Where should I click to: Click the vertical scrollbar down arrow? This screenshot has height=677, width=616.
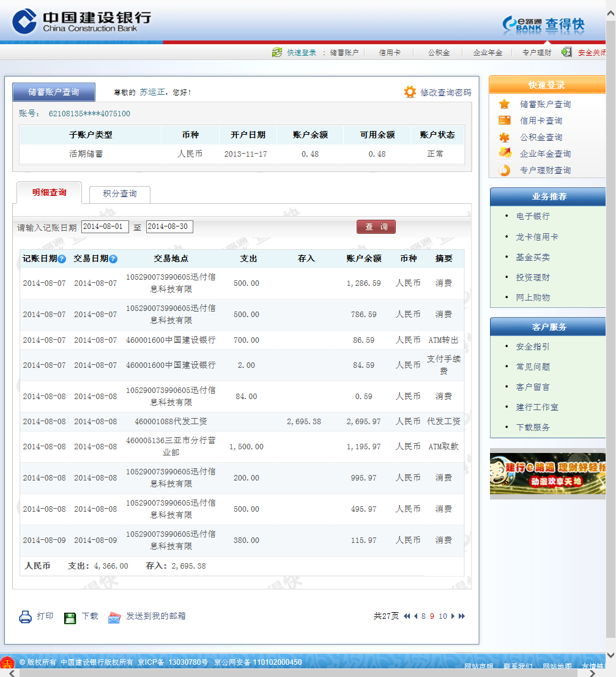click(611, 656)
